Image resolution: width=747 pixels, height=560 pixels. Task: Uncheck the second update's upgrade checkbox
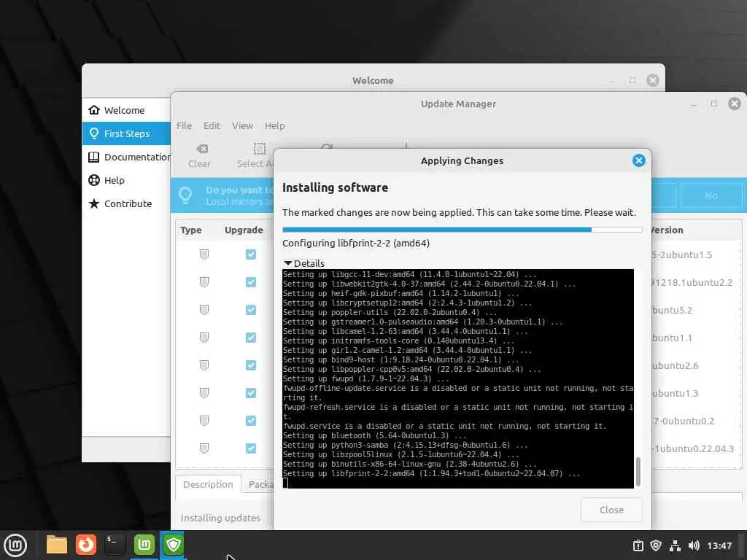[251, 282]
